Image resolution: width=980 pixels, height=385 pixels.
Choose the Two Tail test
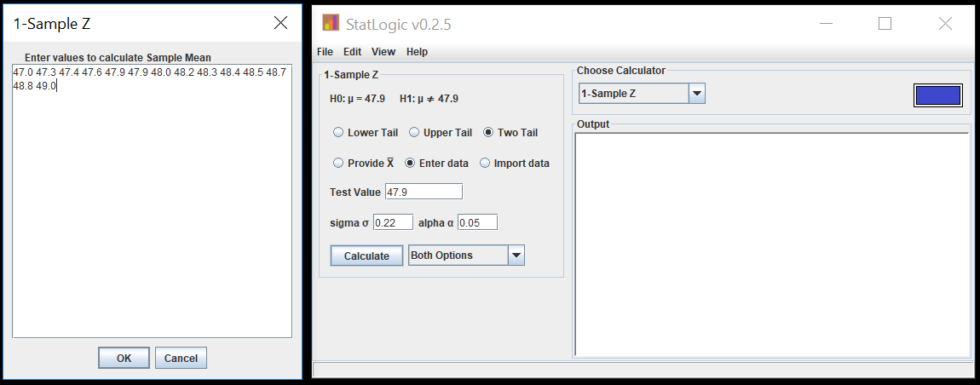510,133
